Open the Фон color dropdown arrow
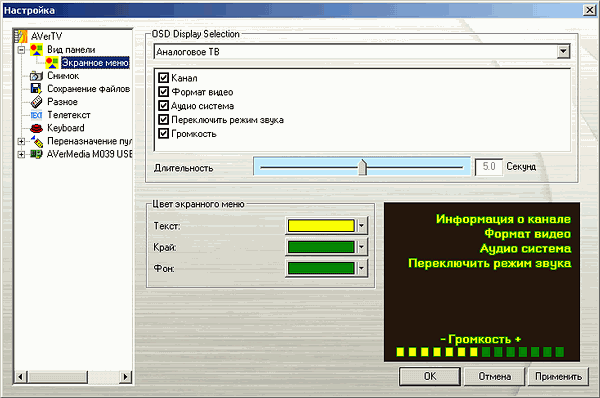The image size is (600, 398). [x=362, y=269]
